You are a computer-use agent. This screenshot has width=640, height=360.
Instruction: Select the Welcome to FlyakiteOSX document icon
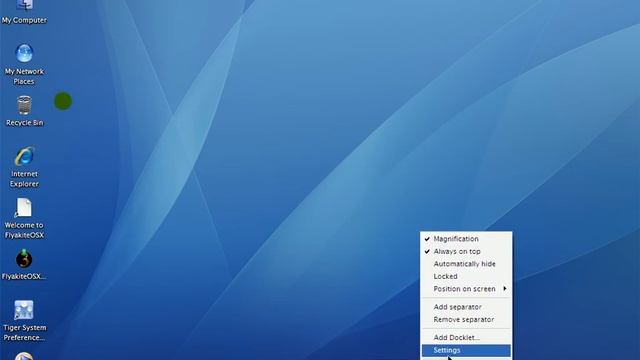click(24, 208)
